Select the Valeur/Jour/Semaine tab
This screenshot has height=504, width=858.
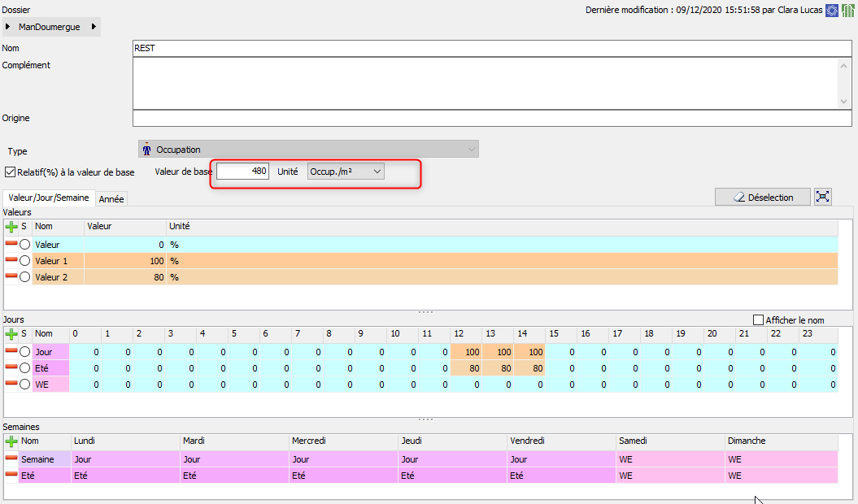[49, 198]
